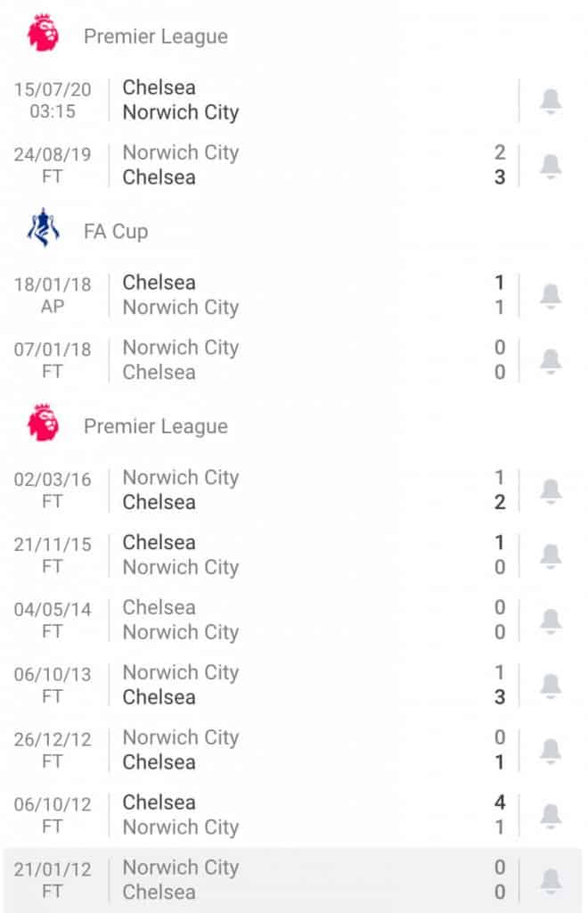Select the highlighted 21/01/12 match row
The width and height of the screenshot is (588, 913).
coord(267,879)
